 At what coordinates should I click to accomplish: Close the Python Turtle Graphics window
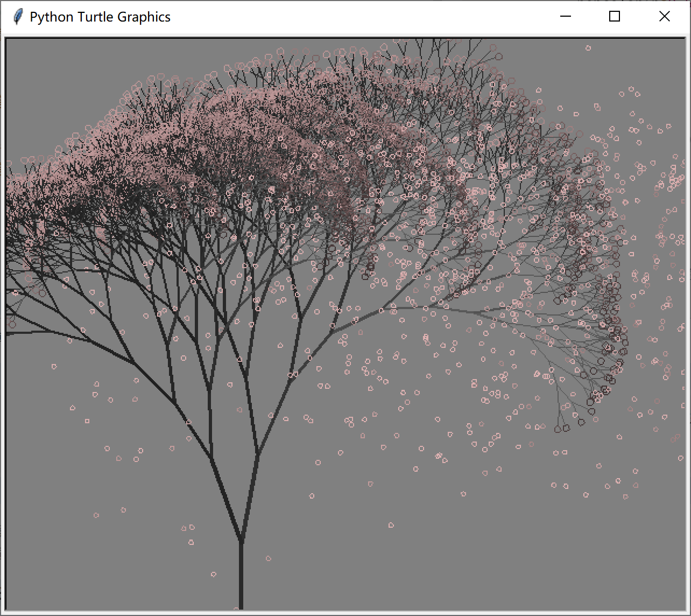(x=665, y=17)
